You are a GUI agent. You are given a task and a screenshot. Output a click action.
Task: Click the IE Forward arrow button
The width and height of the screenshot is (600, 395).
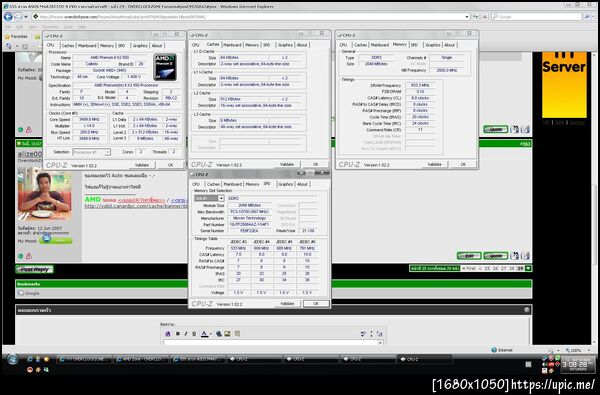tap(18, 17)
